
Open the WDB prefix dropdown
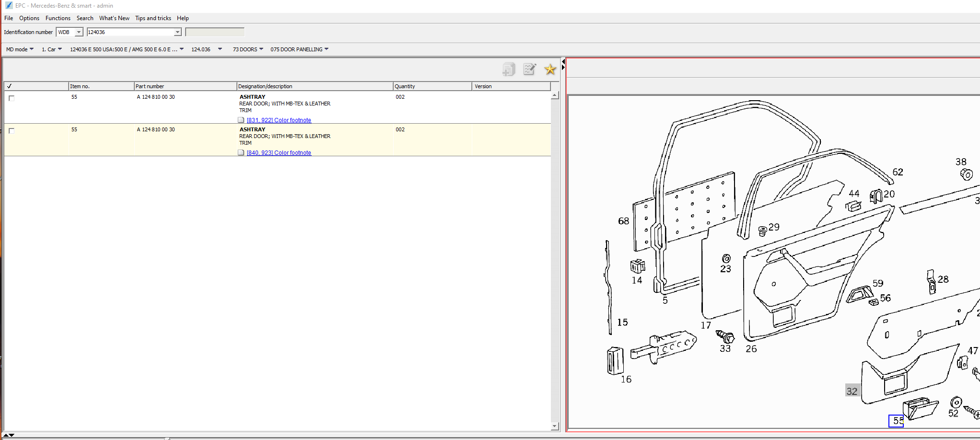coord(79,32)
